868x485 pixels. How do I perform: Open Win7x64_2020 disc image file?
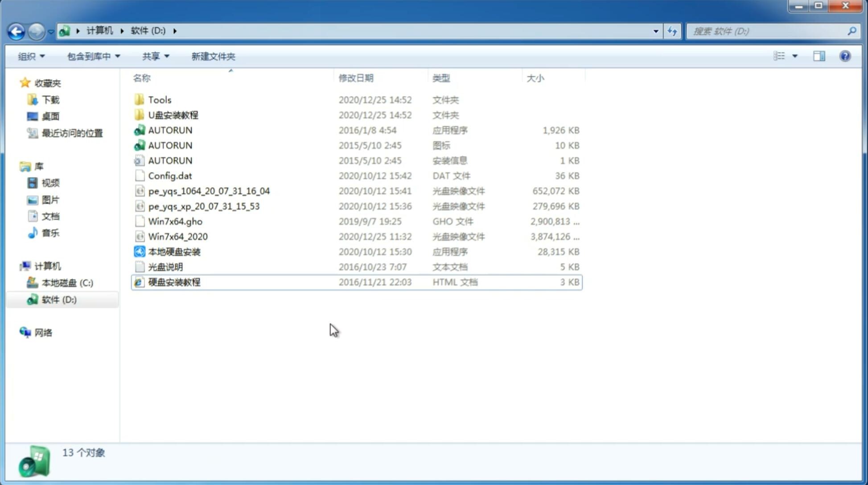click(177, 237)
